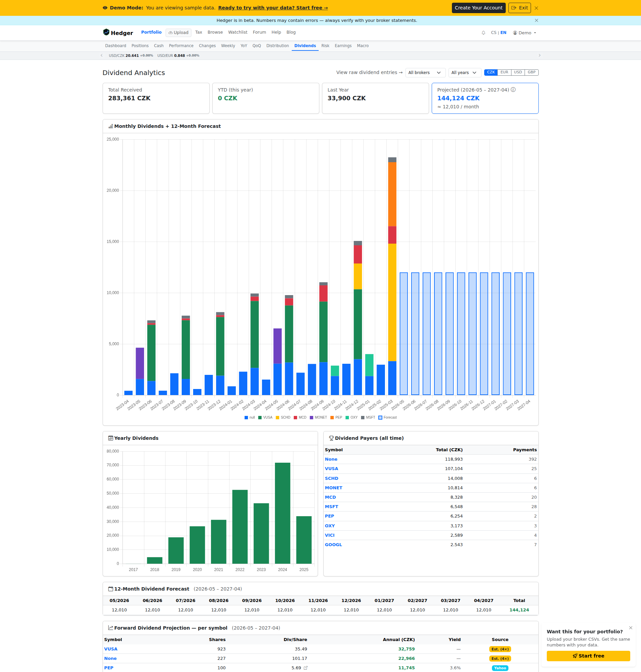Image resolution: width=641 pixels, height=672 pixels.
Task: Open the VUSA link in Forward Projection
Action: pos(111,649)
